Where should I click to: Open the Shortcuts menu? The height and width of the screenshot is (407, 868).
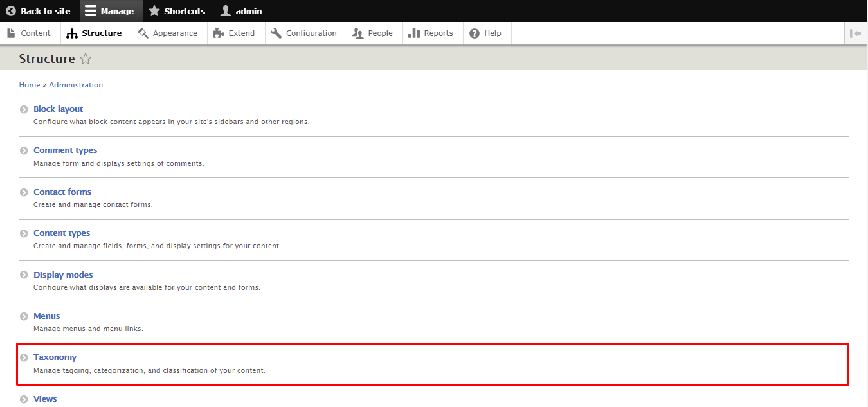click(x=177, y=10)
